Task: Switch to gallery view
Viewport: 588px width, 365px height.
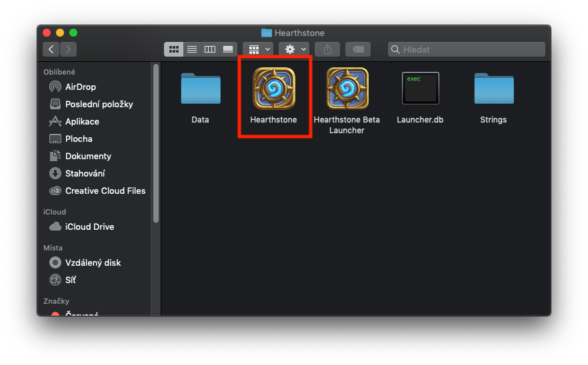Action: click(x=228, y=49)
